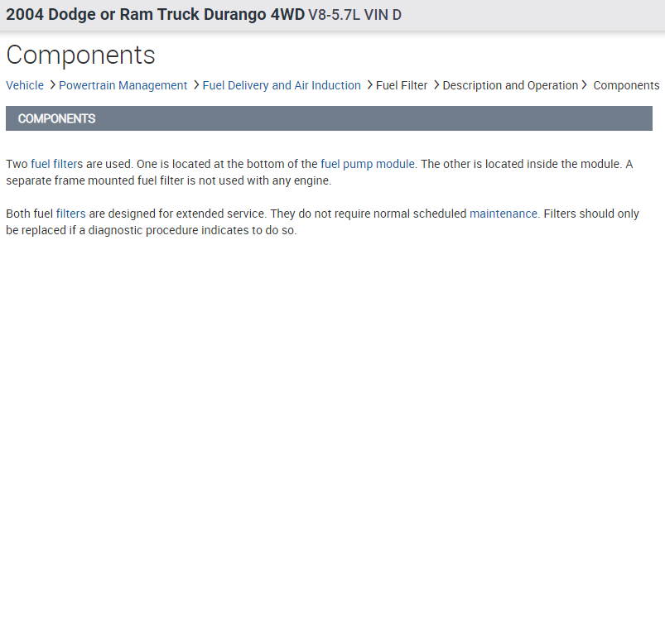Go to Powertrain Management breadcrumb
Viewport: 665px width, 644px height.
tap(123, 85)
